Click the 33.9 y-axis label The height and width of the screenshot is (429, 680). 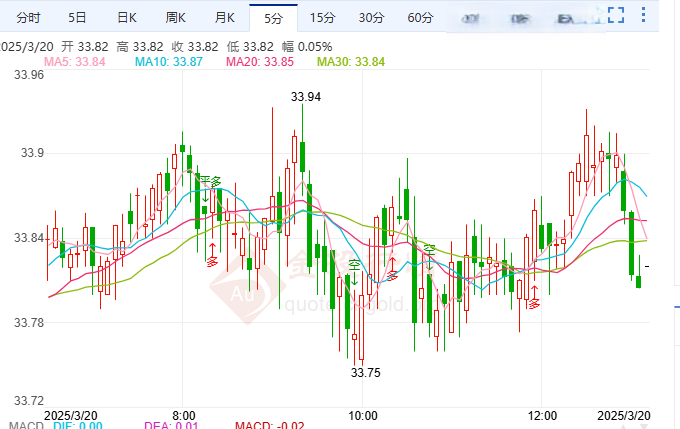[33, 153]
